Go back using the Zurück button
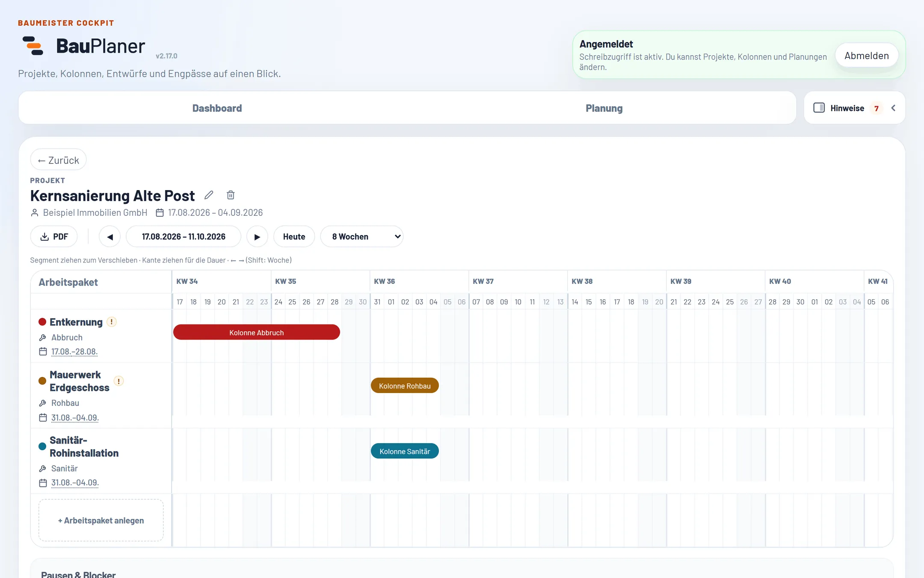This screenshot has width=924, height=578. pos(58,160)
